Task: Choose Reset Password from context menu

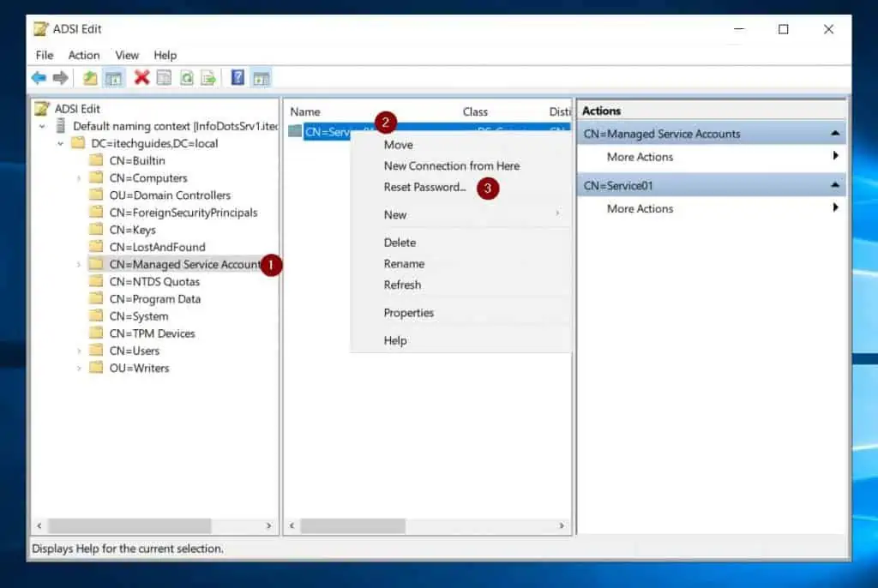Action: [x=426, y=188]
